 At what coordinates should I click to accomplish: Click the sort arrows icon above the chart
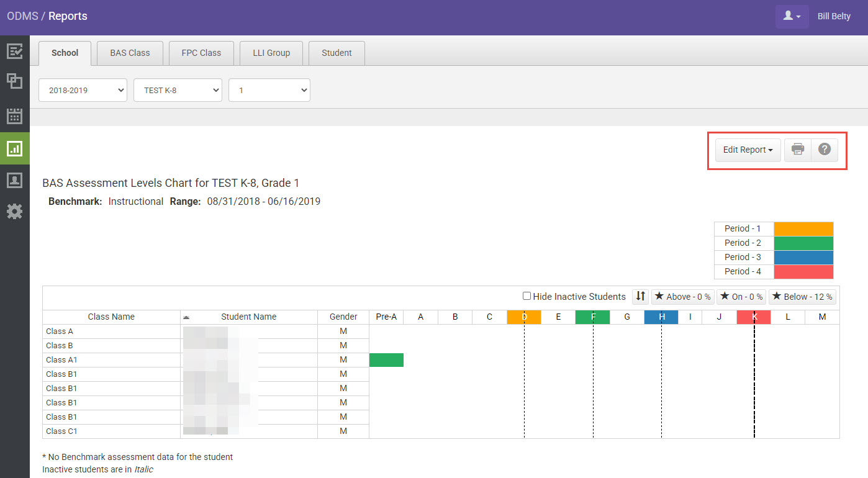tap(640, 296)
